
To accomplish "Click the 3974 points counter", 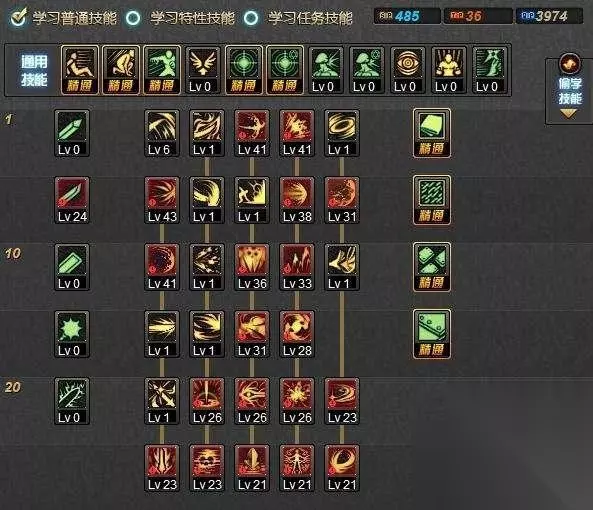I will click(x=550, y=16).
